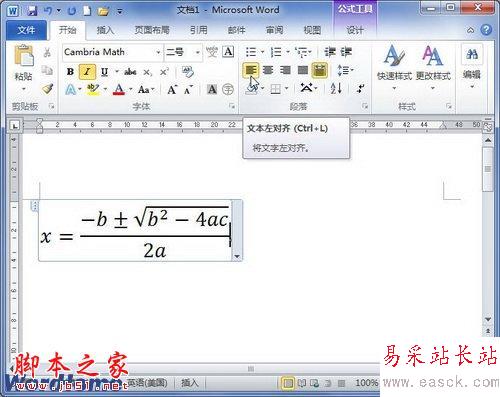Click the Enclosed Characters icon
This screenshot has height=397, width=500.
pyautogui.click(x=228, y=89)
